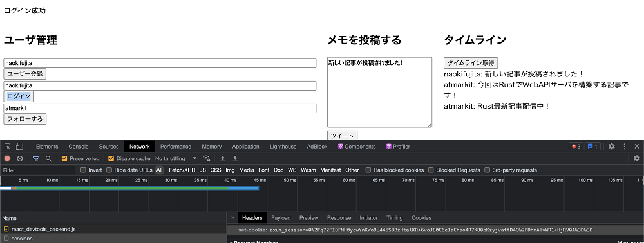644x243 pixels.
Task: Filter requests by JS type
Action: point(203,170)
